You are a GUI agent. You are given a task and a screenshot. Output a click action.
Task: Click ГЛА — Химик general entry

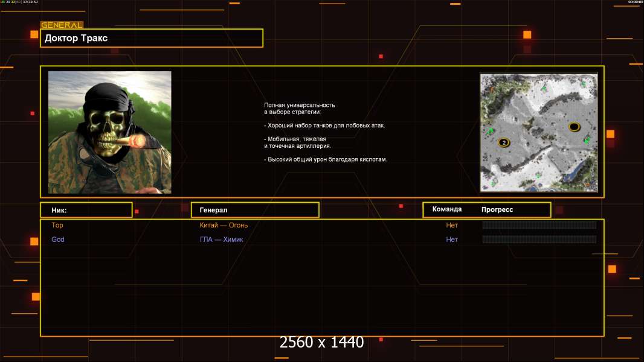click(x=221, y=240)
